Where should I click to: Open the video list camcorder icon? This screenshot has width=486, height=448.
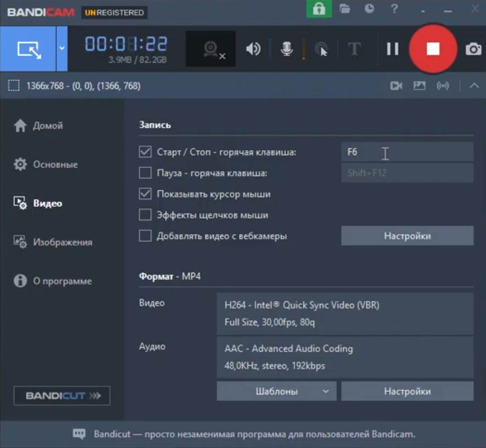pos(396,85)
